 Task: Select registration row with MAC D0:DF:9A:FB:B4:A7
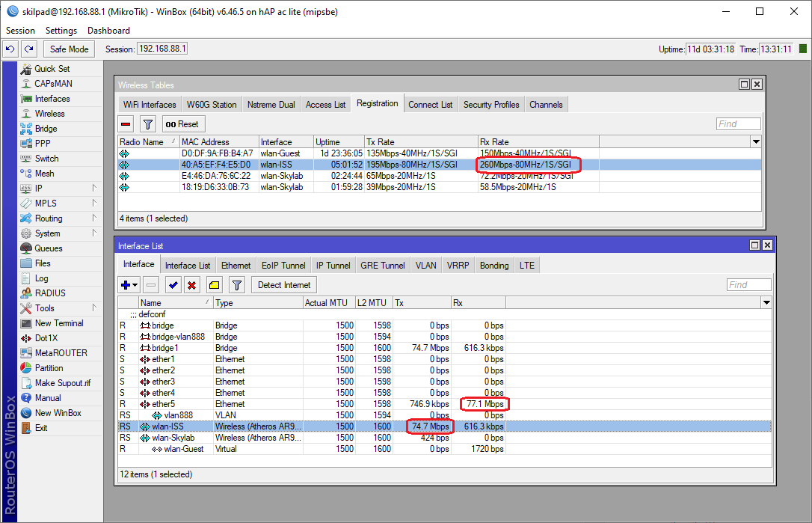[x=440, y=153]
